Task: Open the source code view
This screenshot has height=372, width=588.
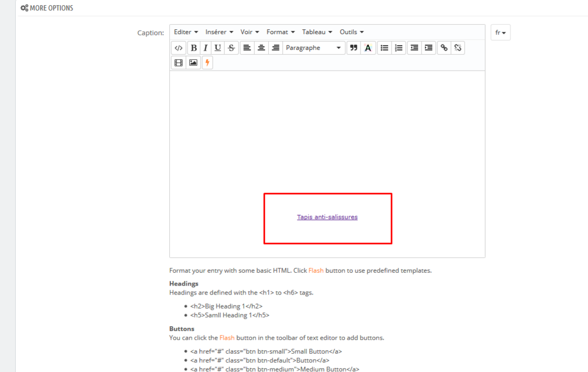Action: (x=178, y=48)
